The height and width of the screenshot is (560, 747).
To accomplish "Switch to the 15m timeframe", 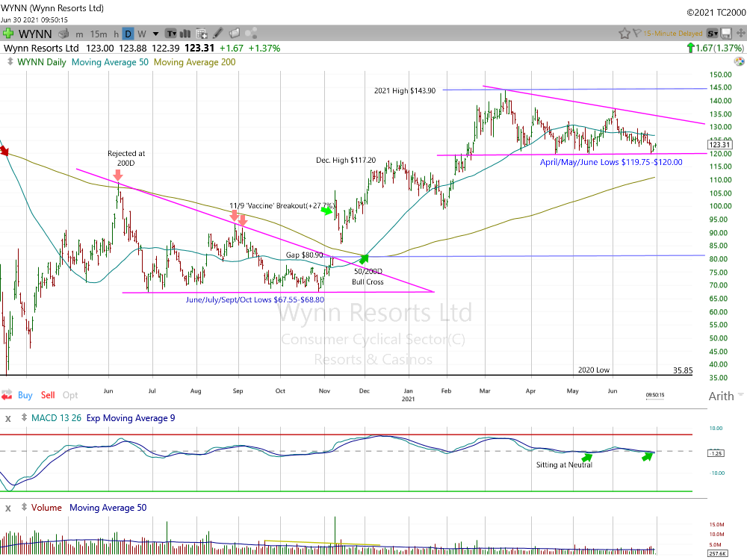I will point(99,34).
